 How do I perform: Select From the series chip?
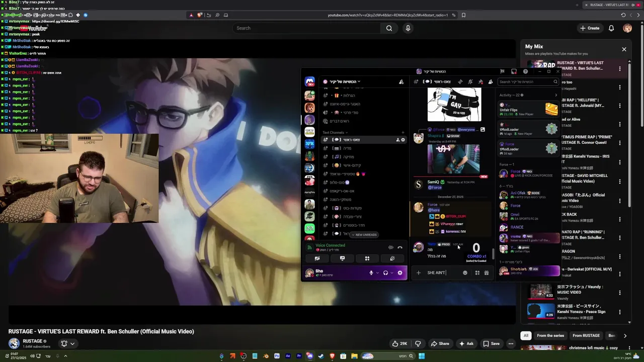click(x=550, y=336)
